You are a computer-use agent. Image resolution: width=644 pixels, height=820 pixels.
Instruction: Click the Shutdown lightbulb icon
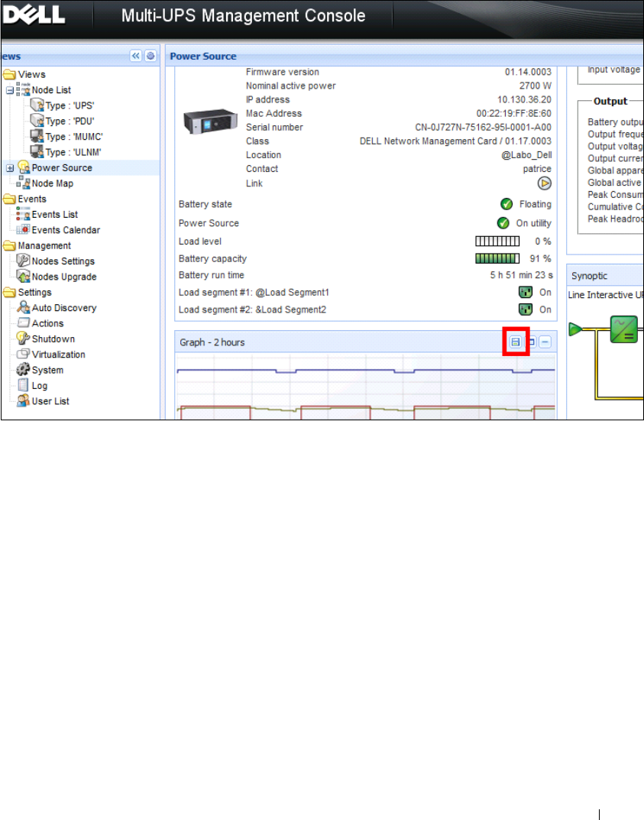pyautogui.click(x=23, y=339)
